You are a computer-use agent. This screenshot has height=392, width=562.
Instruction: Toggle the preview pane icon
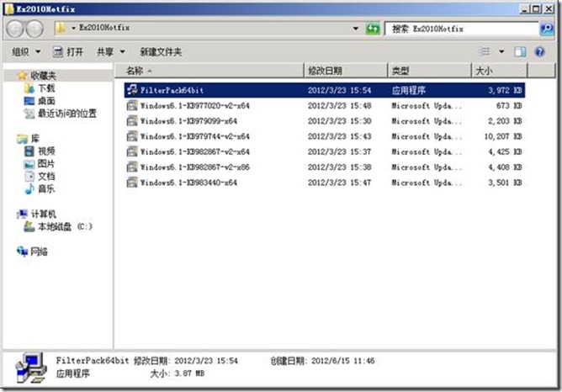[520, 52]
